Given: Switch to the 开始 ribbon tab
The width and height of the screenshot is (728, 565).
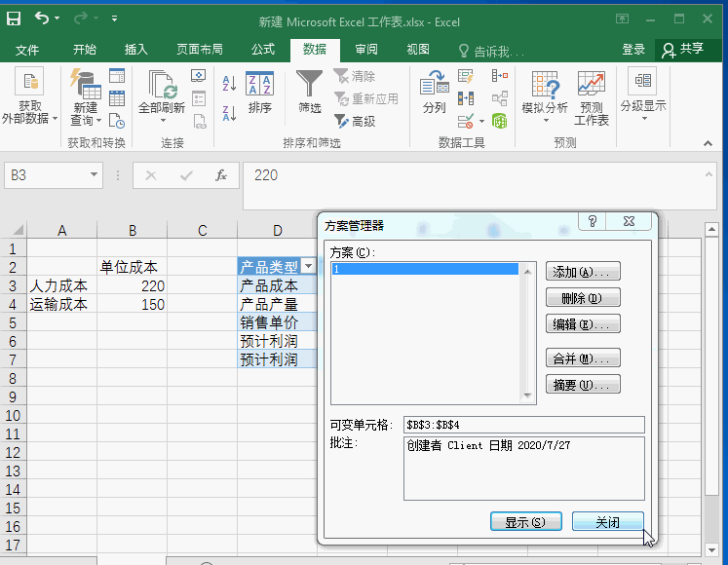Looking at the screenshot, I should click(85, 50).
